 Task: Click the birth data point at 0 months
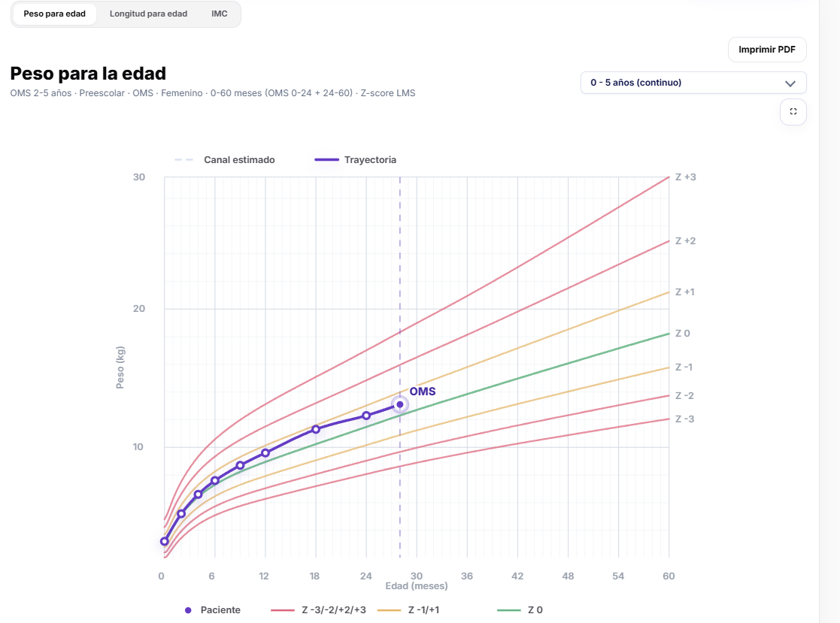click(x=165, y=542)
